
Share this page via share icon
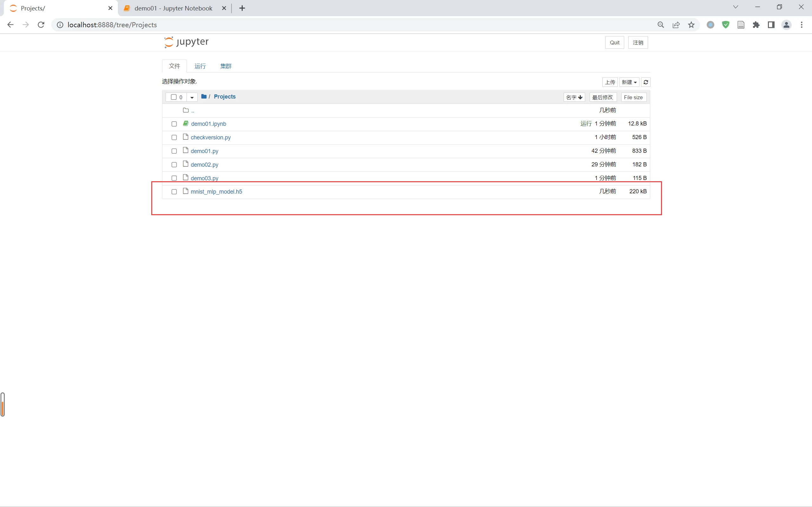click(676, 25)
